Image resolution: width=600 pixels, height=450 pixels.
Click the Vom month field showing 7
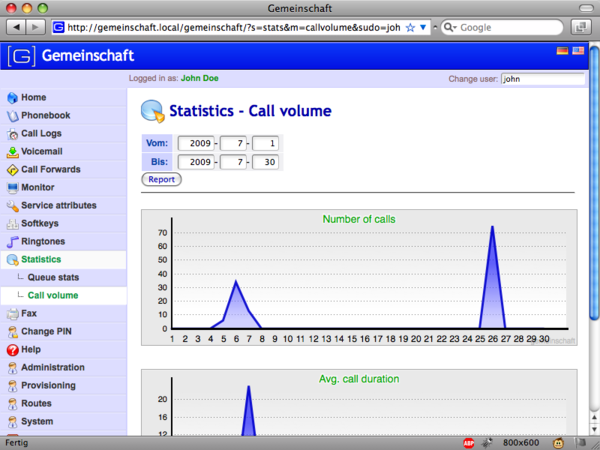coord(233,143)
